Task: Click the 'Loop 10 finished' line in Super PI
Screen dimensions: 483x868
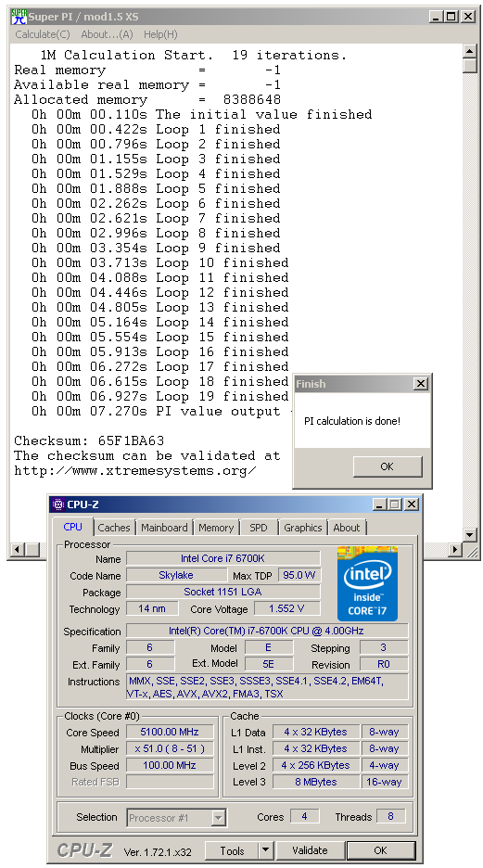Action: coord(159,263)
